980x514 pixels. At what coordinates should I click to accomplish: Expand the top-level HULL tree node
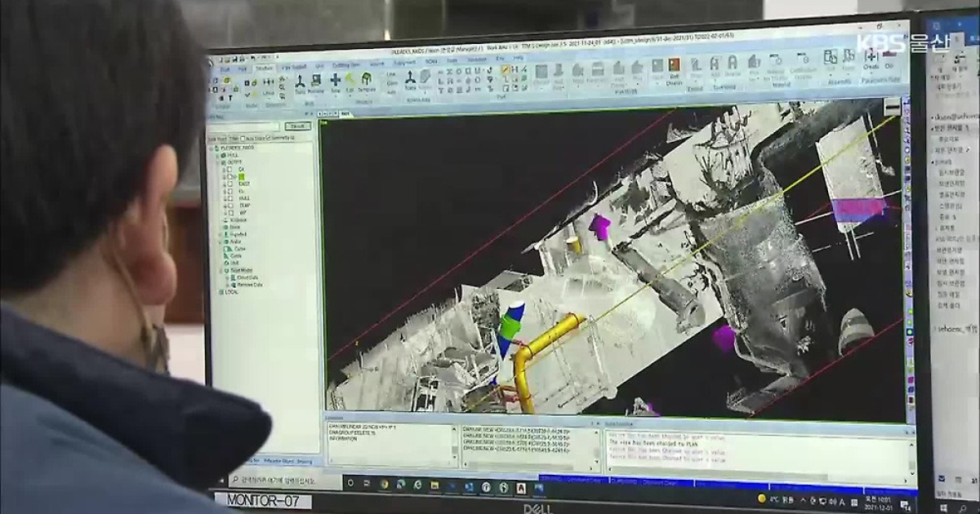(219, 154)
